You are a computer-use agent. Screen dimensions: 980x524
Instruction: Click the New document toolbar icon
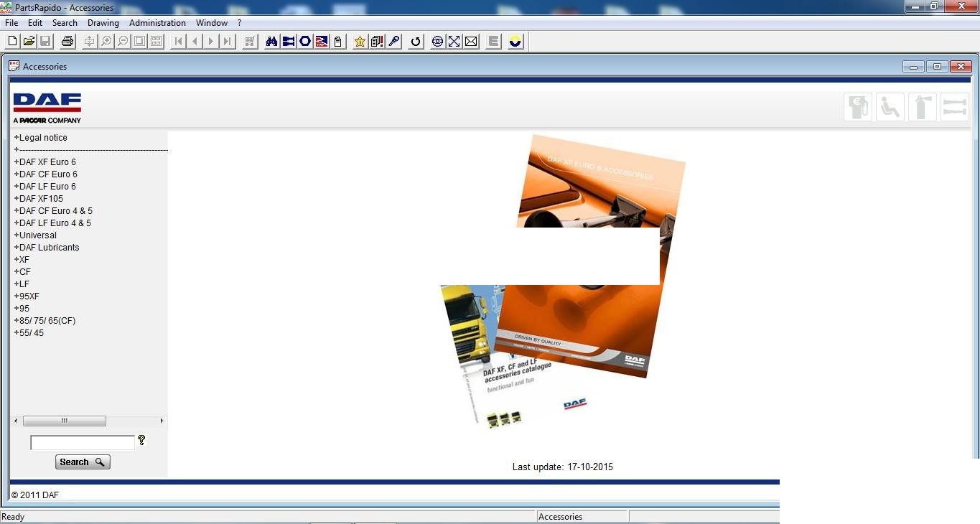pyautogui.click(x=12, y=42)
